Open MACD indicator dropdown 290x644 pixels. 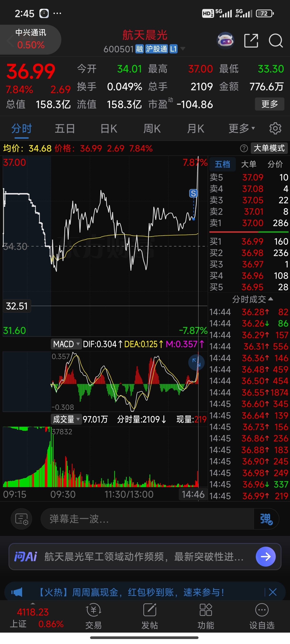(66, 344)
